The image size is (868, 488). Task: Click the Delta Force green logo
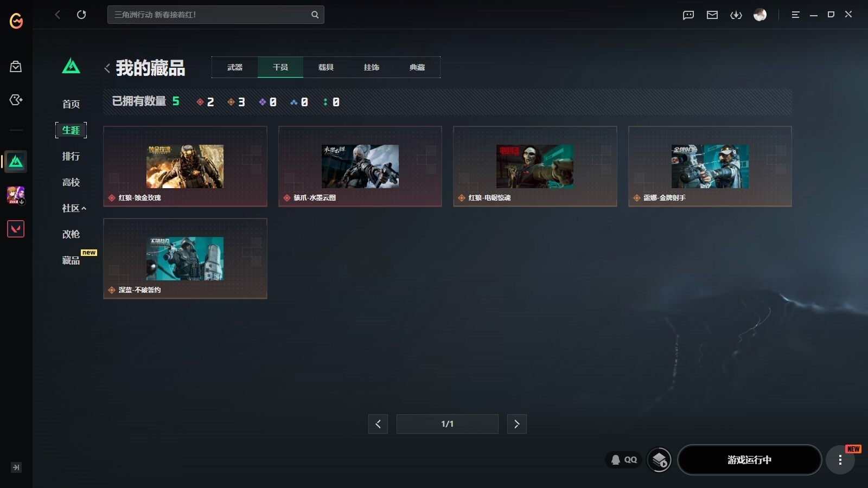tap(71, 66)
